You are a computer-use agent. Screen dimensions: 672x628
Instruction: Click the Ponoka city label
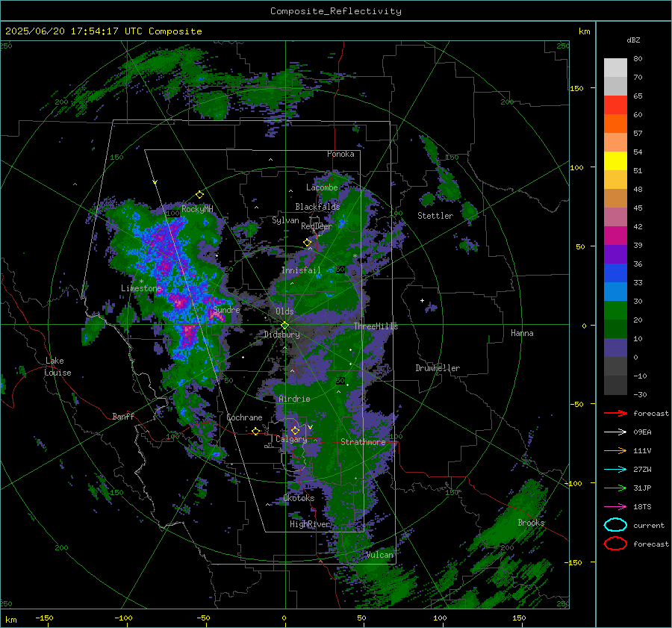point(340,154)
